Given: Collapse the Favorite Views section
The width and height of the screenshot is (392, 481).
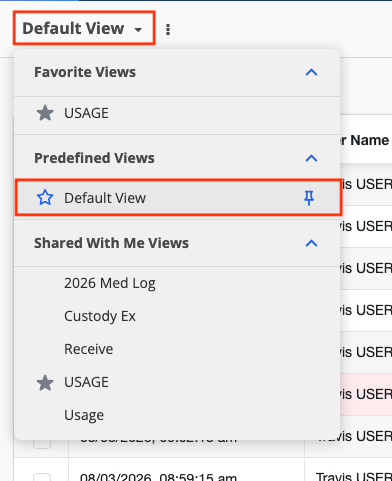Looking at the screenshot, I should 311,72.
